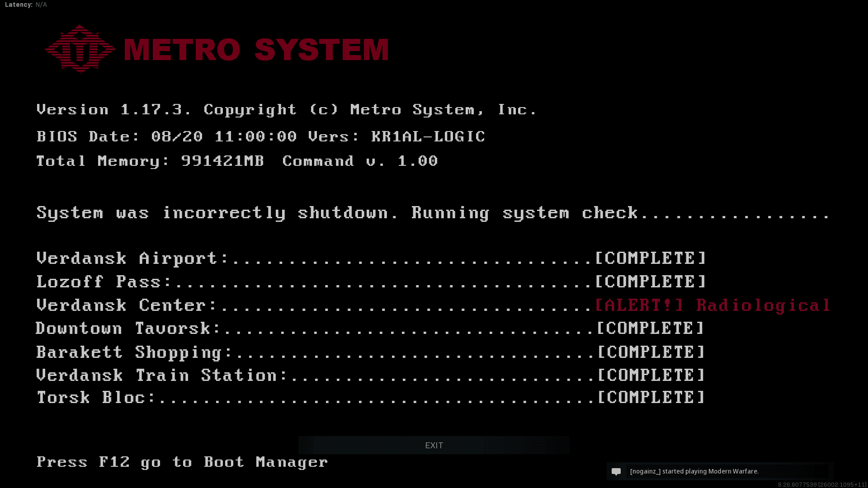Click the chat bubble notification icon

616,471
